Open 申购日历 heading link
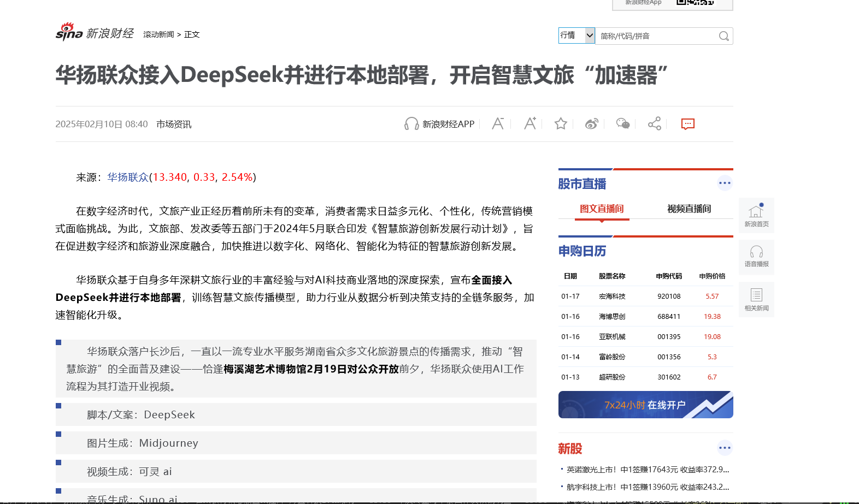Image resolution: width=859 pixels, height=504 pixels. [x=582, y=251]
